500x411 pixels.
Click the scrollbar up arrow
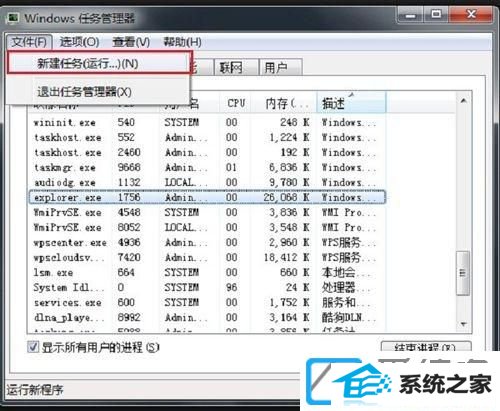(463, 100)
